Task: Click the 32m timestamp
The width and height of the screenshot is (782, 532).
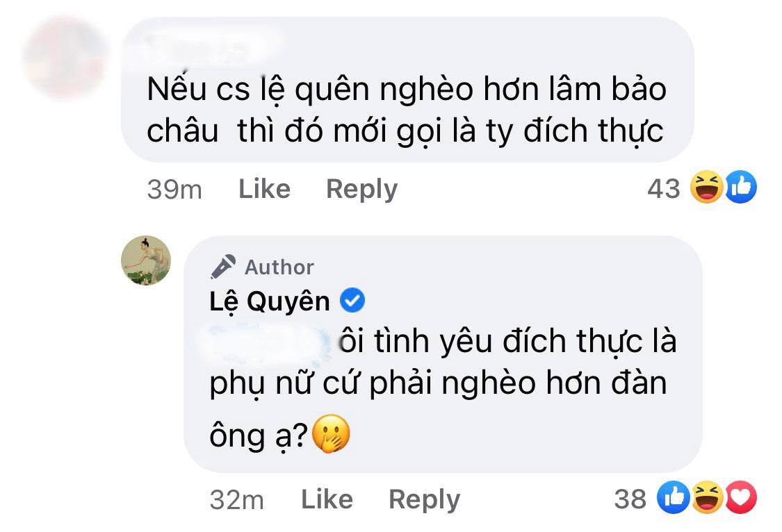Action: click(236, 499)
